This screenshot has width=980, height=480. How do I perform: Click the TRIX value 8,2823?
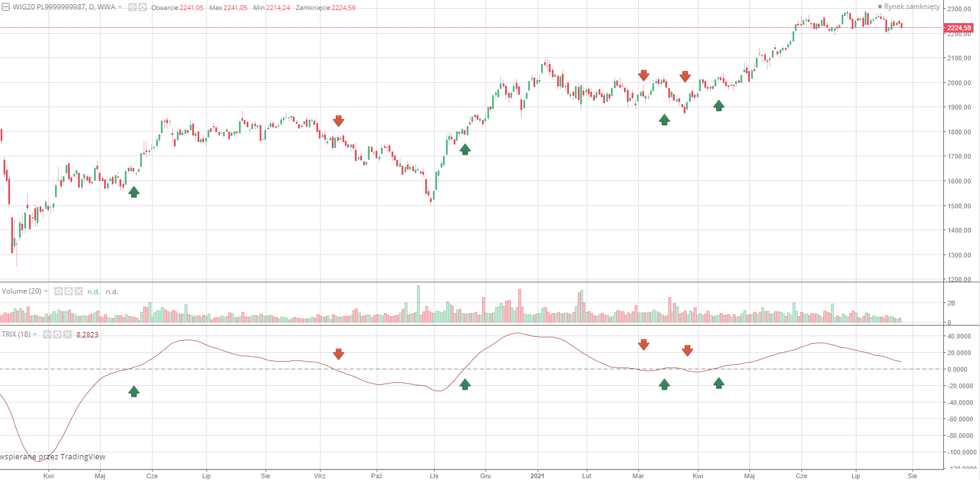(88, 335)
